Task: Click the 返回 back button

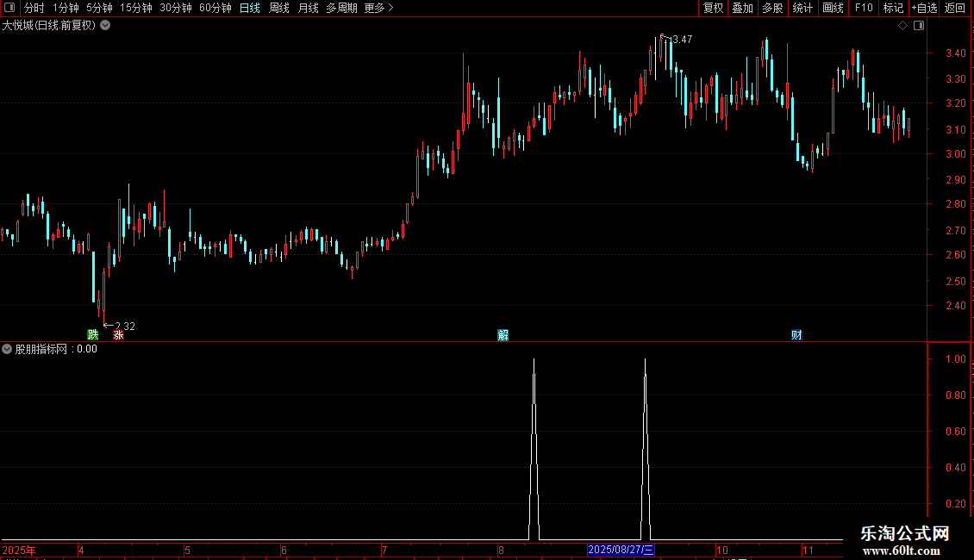Action: 955,8
